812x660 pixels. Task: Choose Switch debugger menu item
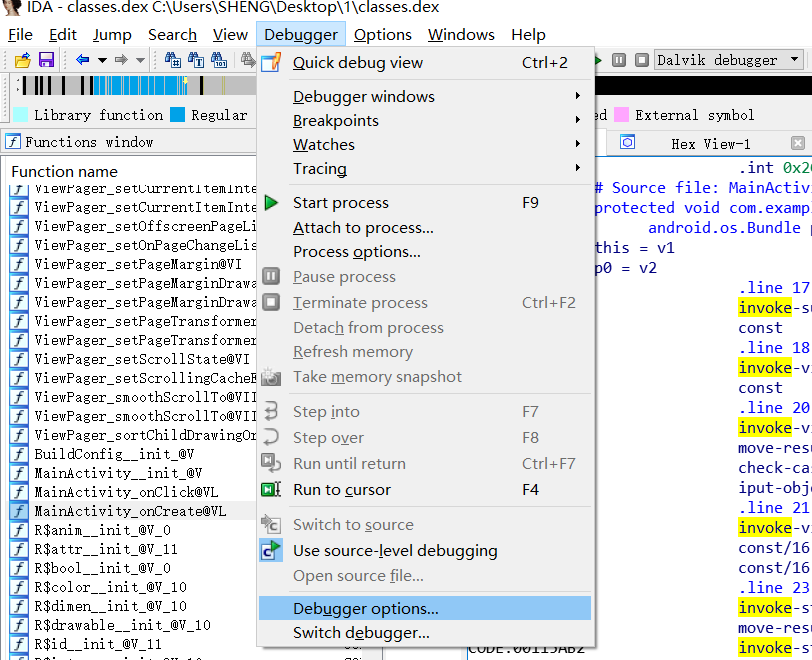click(x=426, y=633)
